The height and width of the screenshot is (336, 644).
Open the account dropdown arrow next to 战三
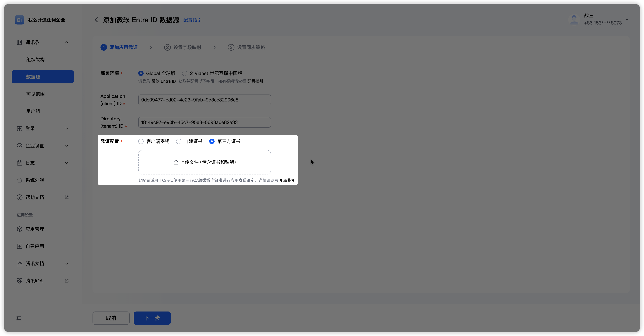point(627,20)
